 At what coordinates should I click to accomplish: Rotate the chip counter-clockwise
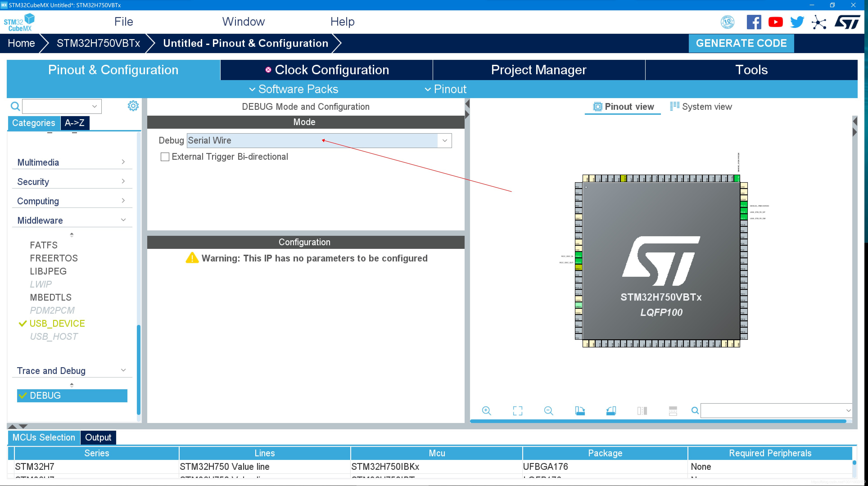point(611,411)
